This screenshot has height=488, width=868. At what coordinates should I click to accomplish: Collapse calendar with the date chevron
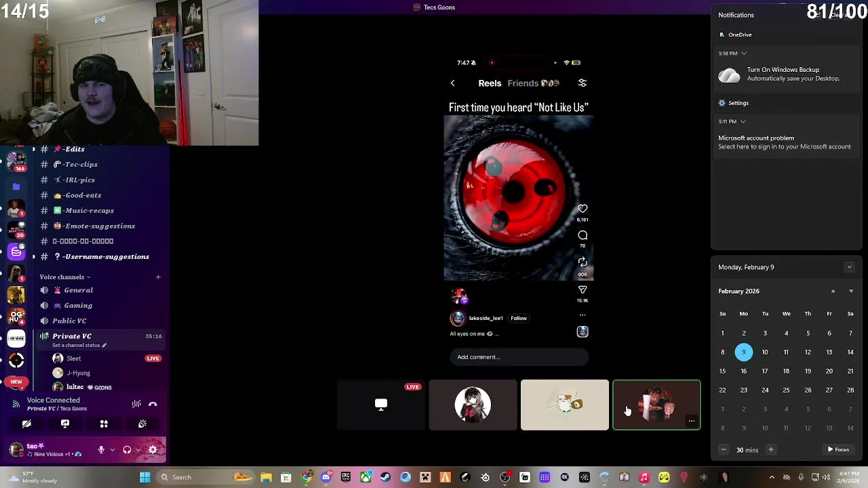click(x=849, y=267)
